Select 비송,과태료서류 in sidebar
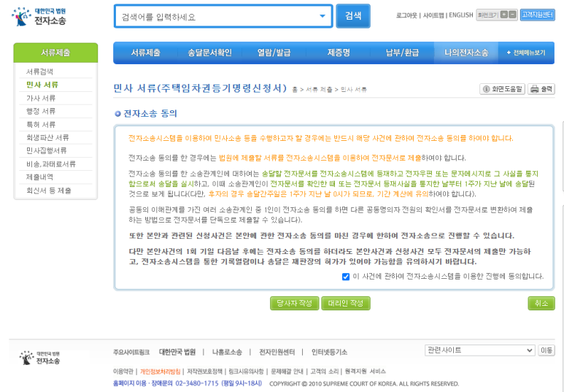Image resolution: width=564 pixels, height=392 pixels. tap(51, 164)
